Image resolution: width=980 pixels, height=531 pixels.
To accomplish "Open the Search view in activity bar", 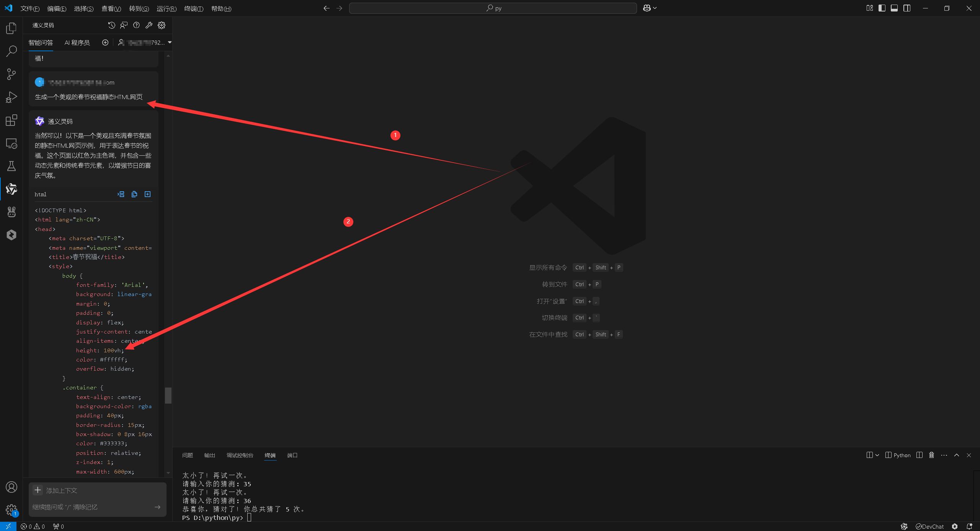I will (x=11, y=51).
